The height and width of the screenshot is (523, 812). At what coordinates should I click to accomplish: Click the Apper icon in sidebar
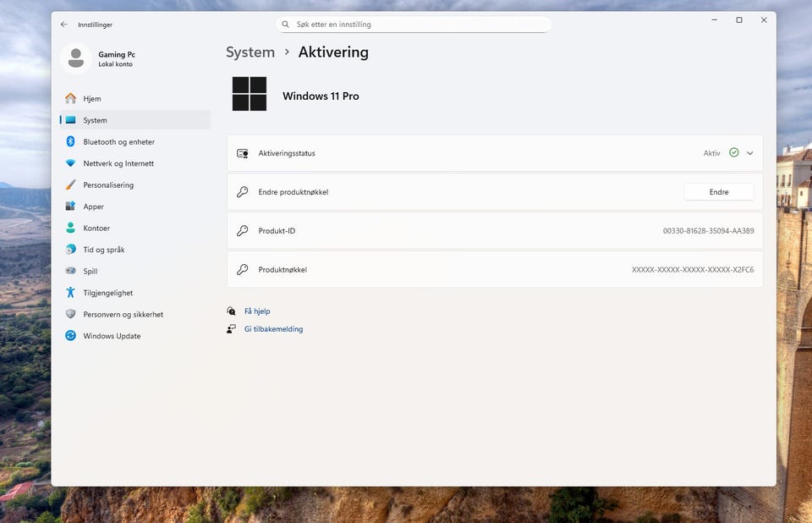pos(71,206)
